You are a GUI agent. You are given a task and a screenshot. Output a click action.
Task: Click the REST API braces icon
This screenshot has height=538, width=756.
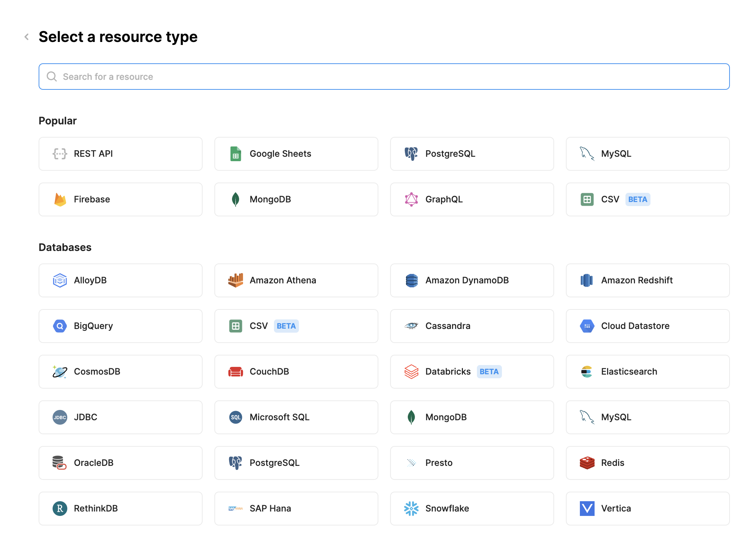click(60, 154)
